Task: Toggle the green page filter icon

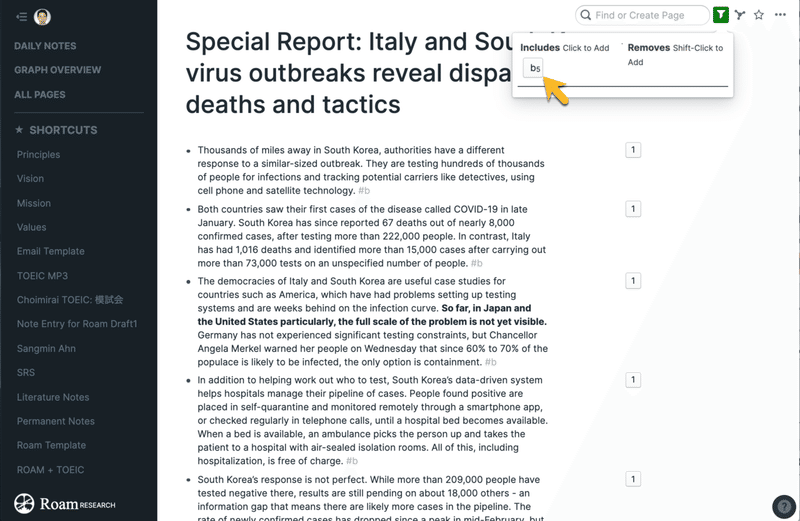Action: [720, 15]
